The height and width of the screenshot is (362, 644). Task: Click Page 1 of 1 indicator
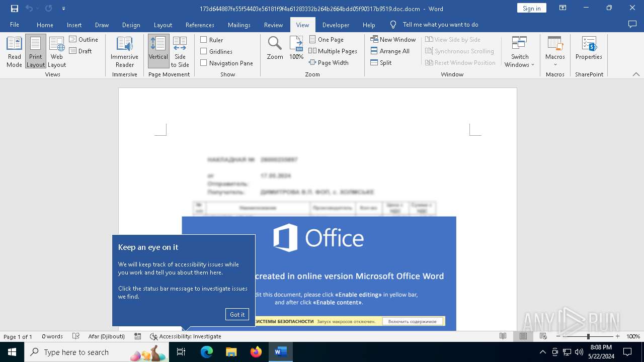coord(18,336)
